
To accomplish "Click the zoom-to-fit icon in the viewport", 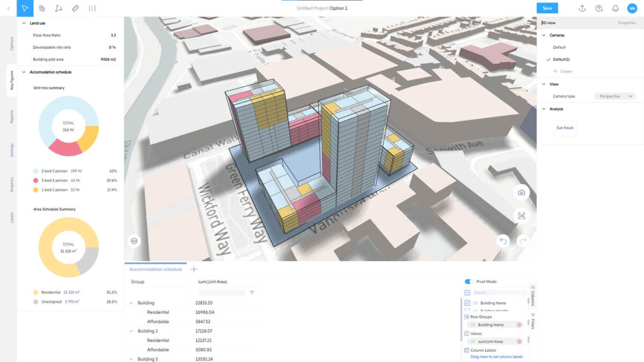I will 521,216.
